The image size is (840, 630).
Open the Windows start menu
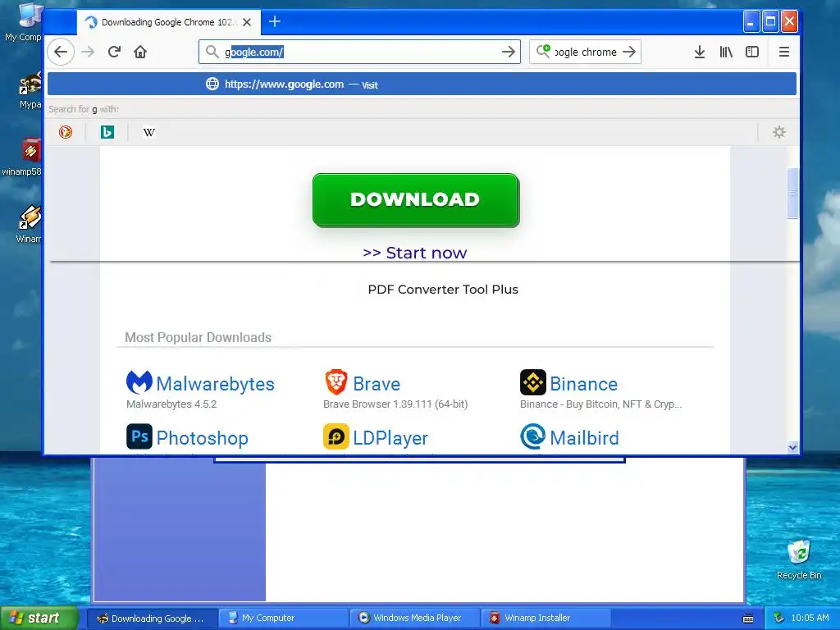click(x=39, y=618)
